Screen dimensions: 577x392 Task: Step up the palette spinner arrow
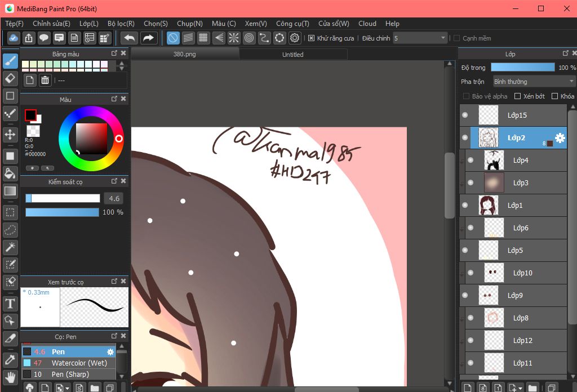pyautogui.click(x=122, y=63)
